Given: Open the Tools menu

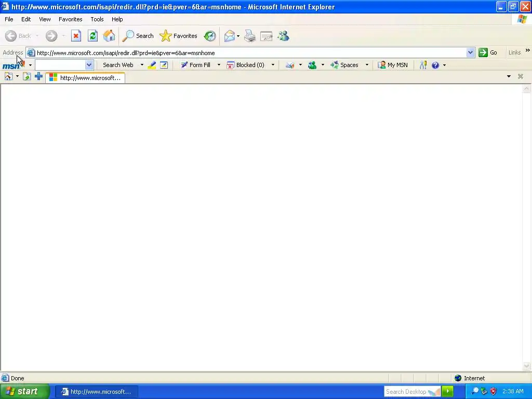Looking at the screenshot, I should tap(97, 19).
